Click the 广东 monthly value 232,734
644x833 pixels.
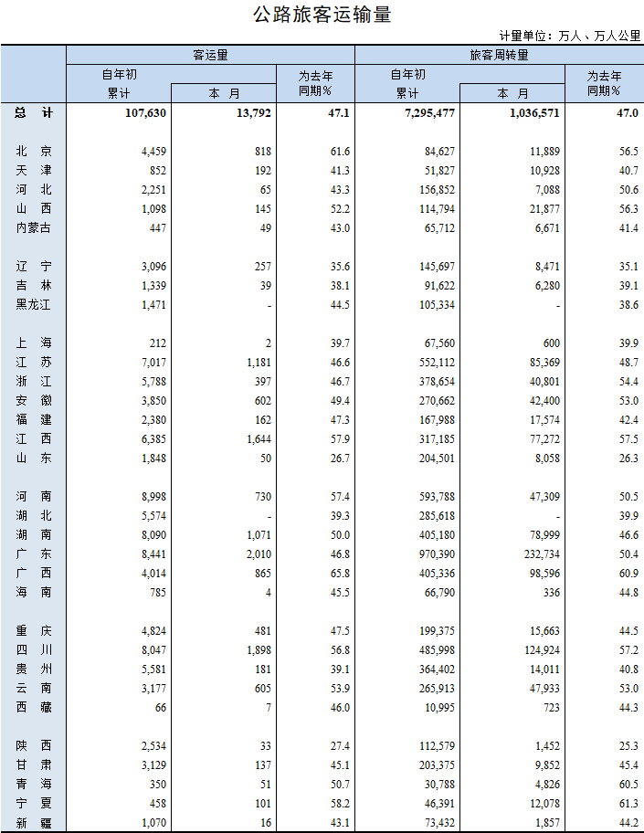(x=542, y=554)
